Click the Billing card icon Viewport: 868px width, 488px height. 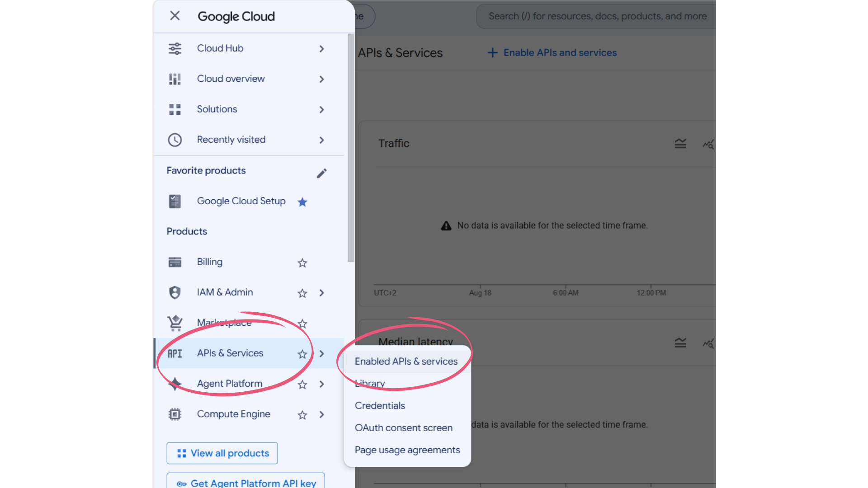tap(175, 262)
